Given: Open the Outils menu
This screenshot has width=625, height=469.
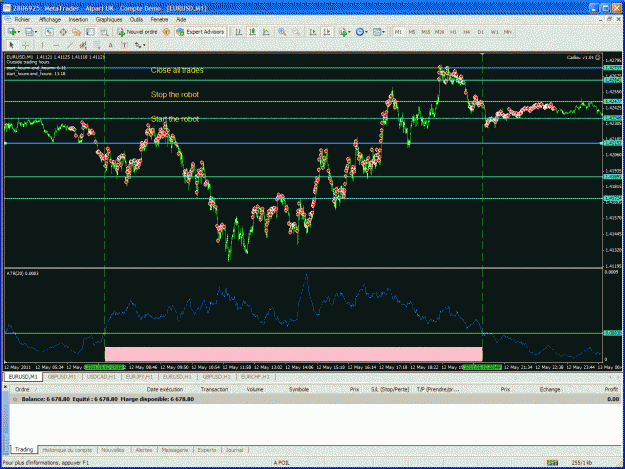Looking at the screenshot, I should click(136, 19).
